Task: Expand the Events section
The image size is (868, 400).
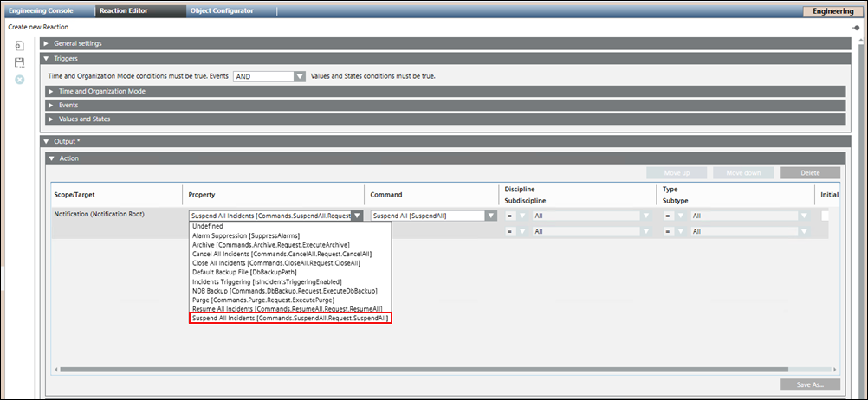Action: tap(52, 105)
